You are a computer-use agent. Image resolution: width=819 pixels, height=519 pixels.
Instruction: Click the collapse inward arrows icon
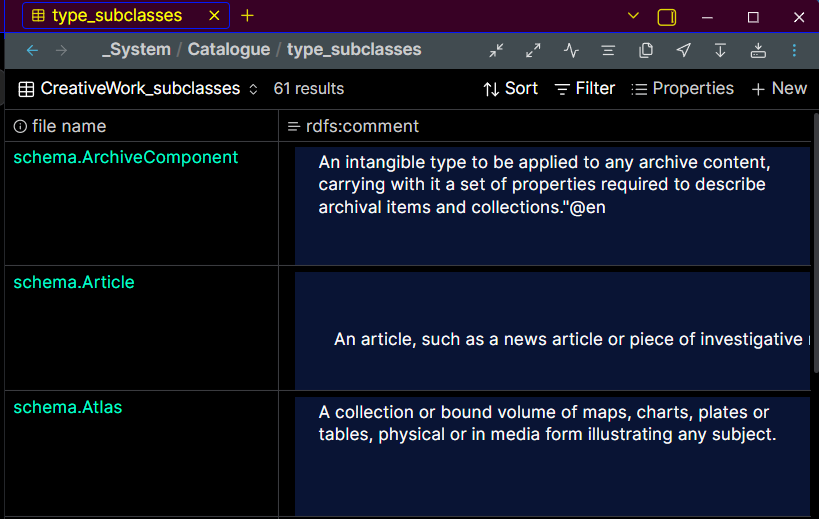pyautogui.click(x=497, y=50)
